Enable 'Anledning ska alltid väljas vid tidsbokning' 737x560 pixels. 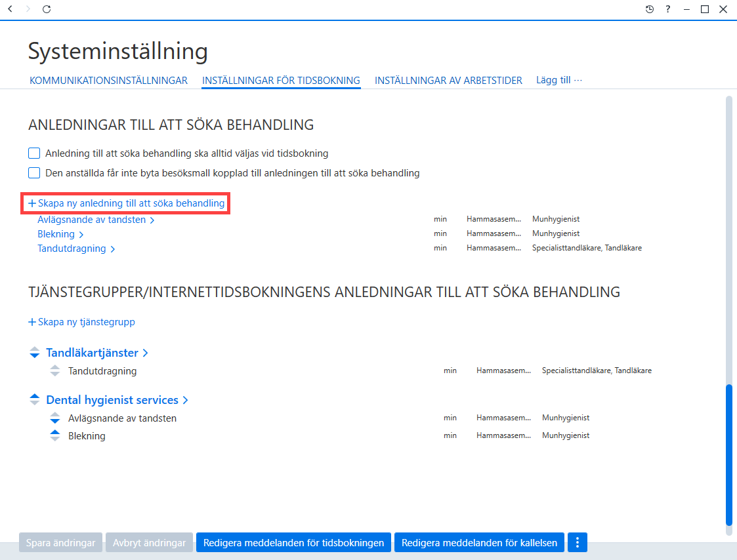(34, 153)
